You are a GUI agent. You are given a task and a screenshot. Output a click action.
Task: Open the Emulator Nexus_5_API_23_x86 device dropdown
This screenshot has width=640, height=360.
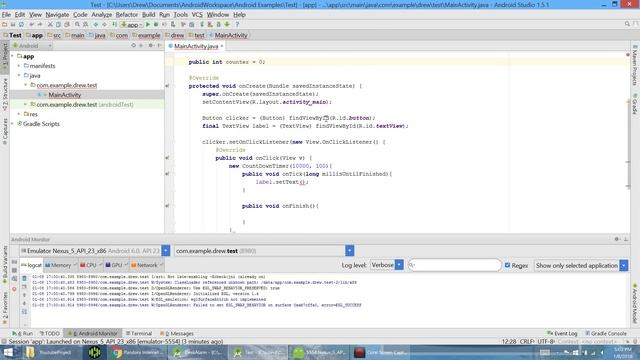click(166, 251)
